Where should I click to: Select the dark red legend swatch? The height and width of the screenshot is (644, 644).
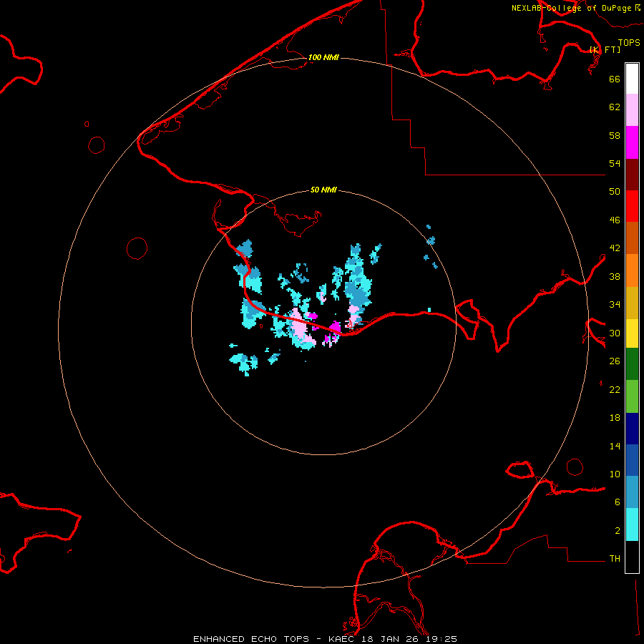click(632, 174)
